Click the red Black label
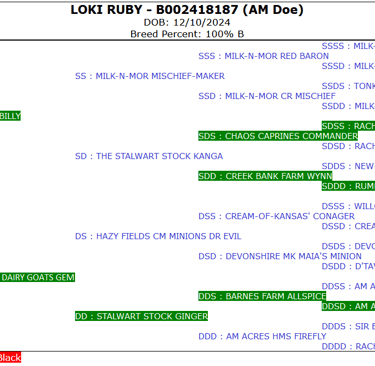 10,358
